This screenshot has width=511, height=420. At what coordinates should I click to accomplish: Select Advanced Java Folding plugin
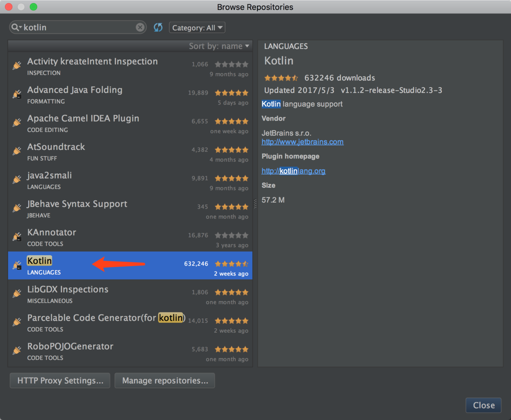point(130,95)
